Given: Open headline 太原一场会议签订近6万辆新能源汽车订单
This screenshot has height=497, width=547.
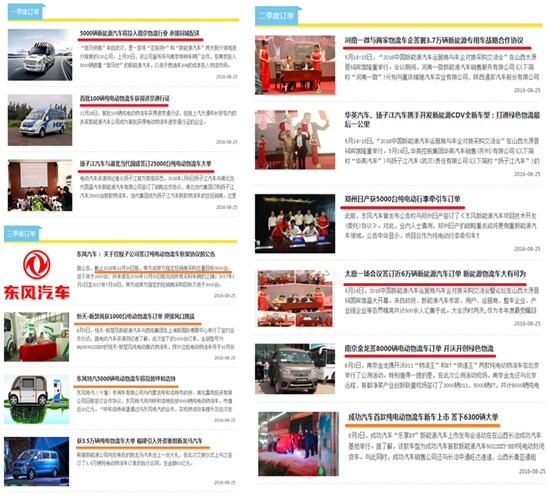Looking at the screenshot, I should [435, 274].
